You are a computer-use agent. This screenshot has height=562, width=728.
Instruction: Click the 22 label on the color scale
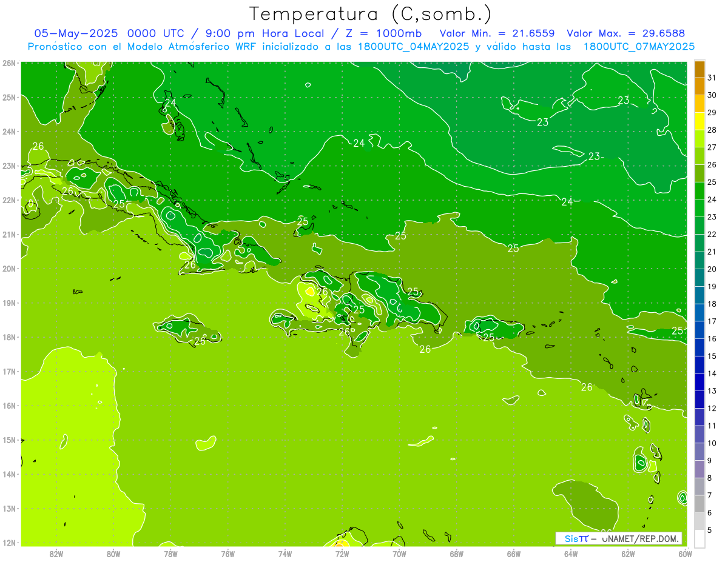712,234
